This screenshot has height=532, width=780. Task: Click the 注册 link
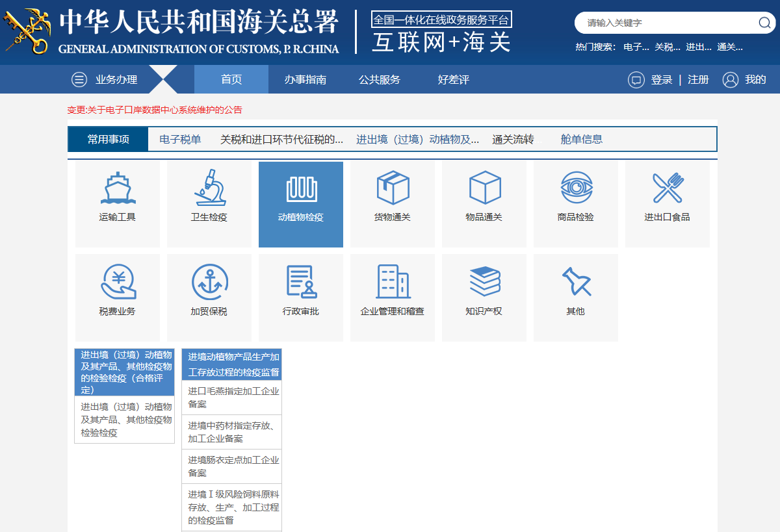(698, 80)
